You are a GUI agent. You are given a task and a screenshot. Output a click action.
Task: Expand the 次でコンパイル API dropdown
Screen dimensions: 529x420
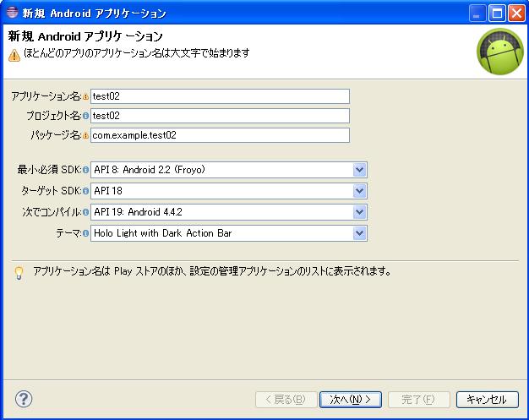coord(360,212)
